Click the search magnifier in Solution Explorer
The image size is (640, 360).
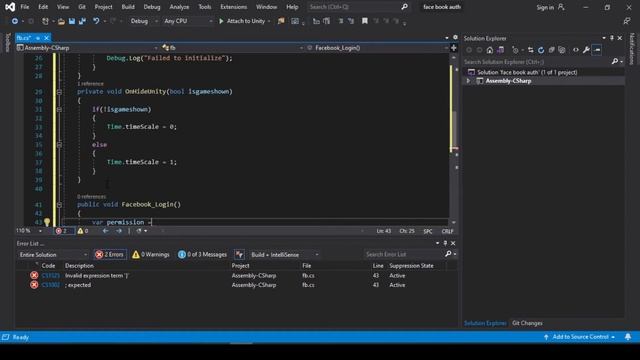click(615, 62)
